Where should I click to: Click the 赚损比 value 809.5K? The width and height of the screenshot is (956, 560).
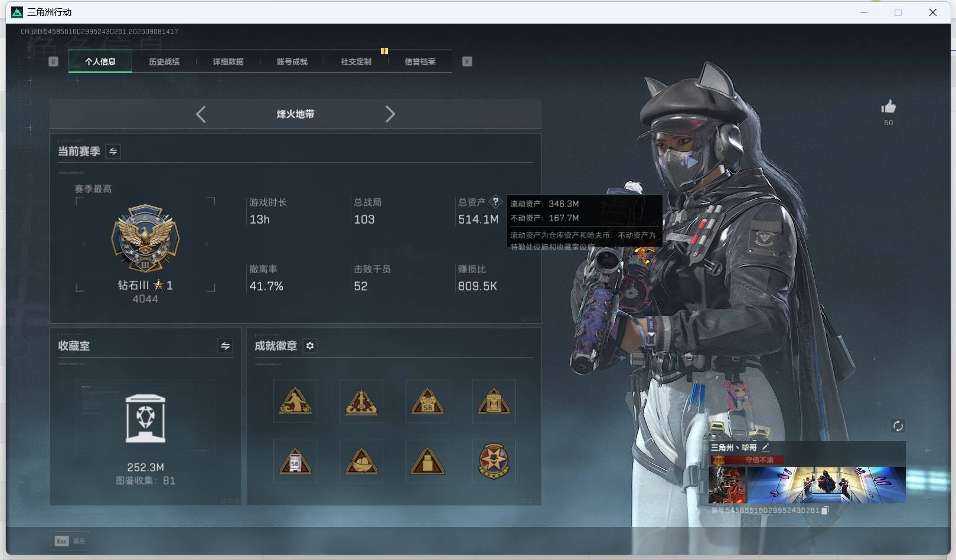pyautogui.click(x=478, y=286)
